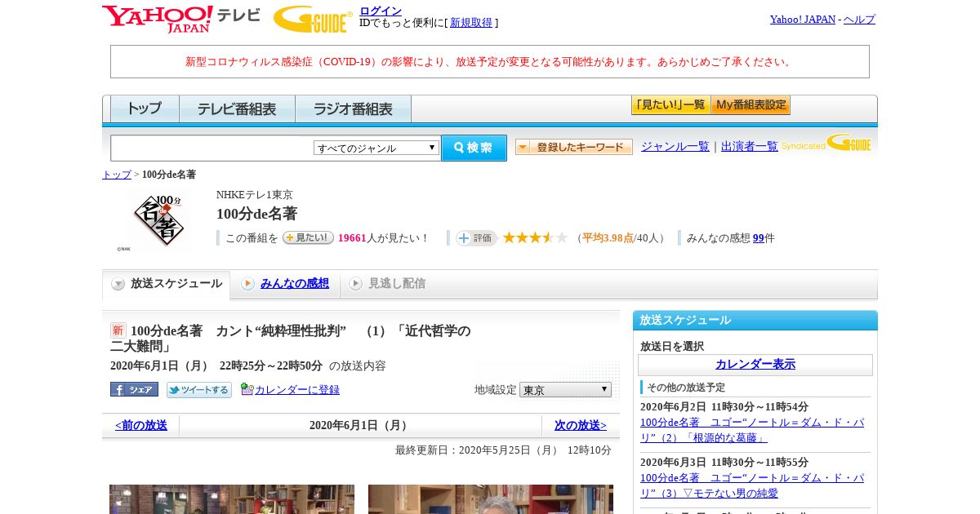Select the みんなの感想 tab
The height and width of the screenshot is (514, 980).
tap(295, 283)
